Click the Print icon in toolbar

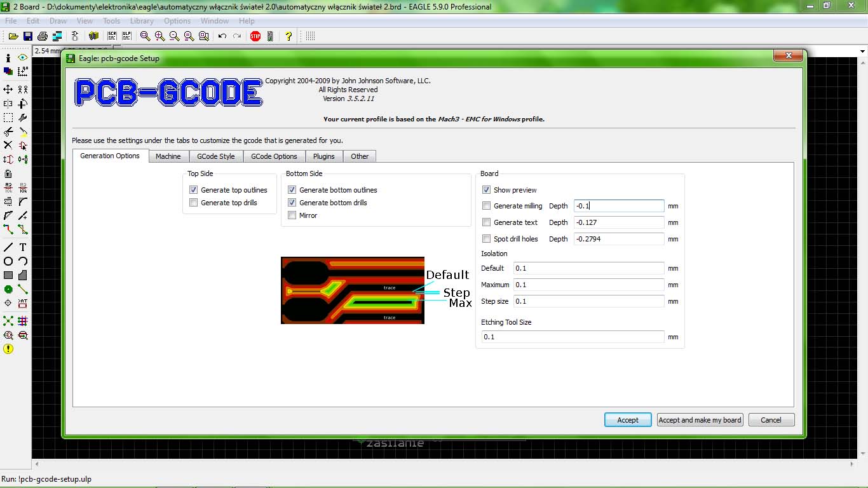tap(43, 36)
